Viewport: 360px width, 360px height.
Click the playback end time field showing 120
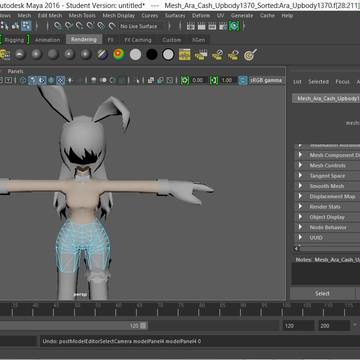tap(298, 326)
